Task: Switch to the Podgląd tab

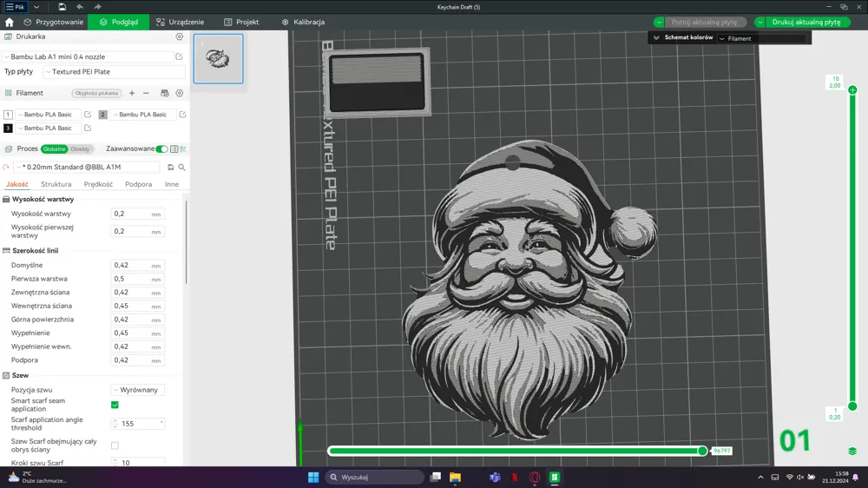Action: 118,23
